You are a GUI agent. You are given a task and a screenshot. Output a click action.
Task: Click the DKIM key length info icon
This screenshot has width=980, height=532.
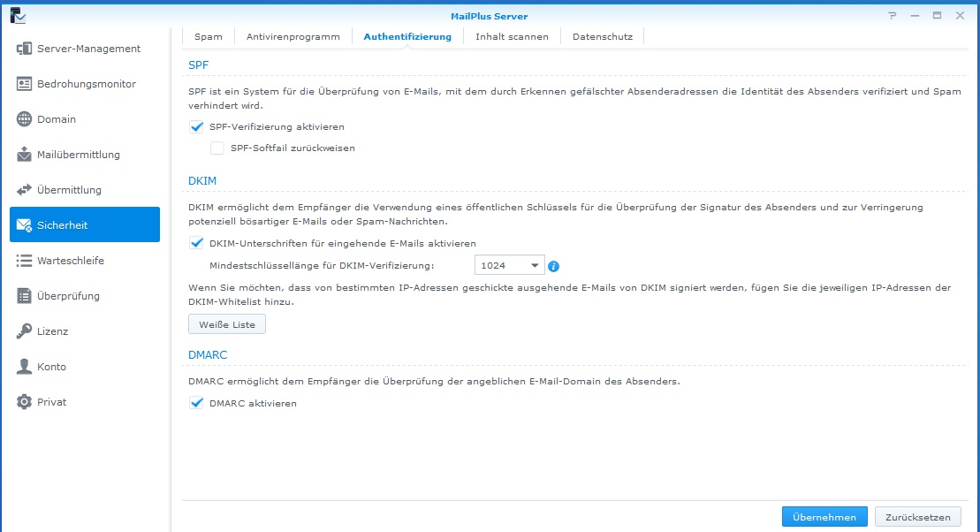553,266
